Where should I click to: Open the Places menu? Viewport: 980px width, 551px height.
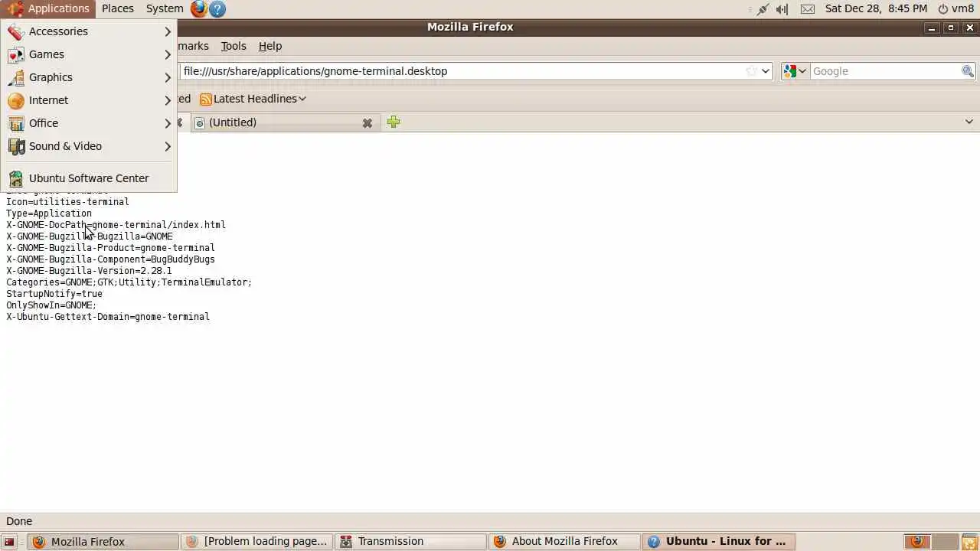point(117,8)
